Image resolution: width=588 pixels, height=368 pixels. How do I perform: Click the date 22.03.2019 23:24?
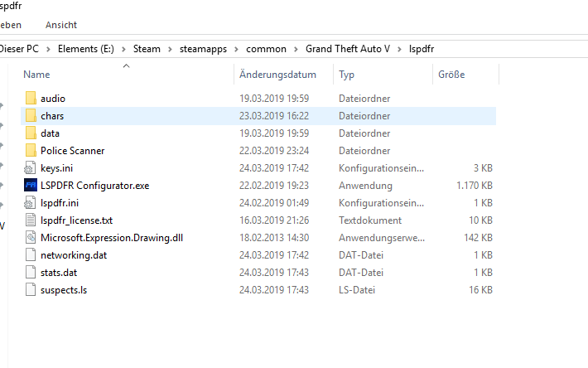[x=274, y=150]
